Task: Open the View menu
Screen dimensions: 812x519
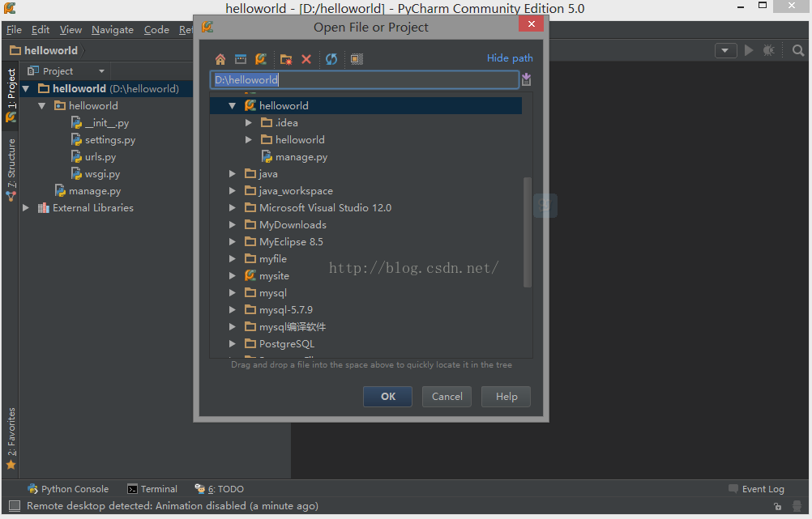Action: pyautogui.click(x=71, y=29)
